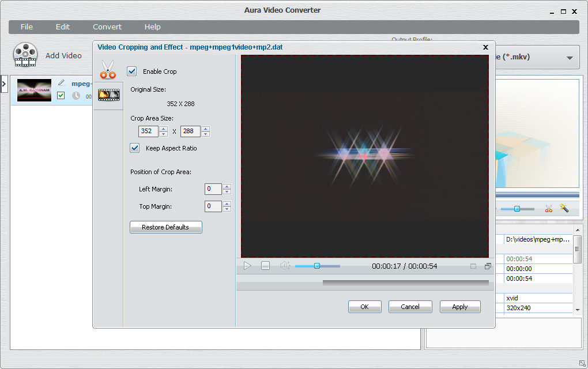This screenshot has height=369, width=588.
Task: Switch to the video Effect filmstrip tab
Action: pos(108,95)
